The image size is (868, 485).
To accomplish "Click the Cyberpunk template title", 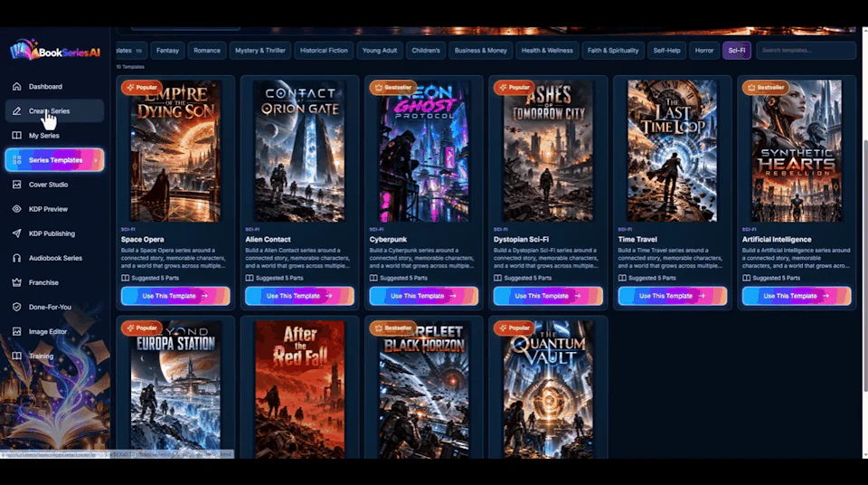I will coord(388,240).
